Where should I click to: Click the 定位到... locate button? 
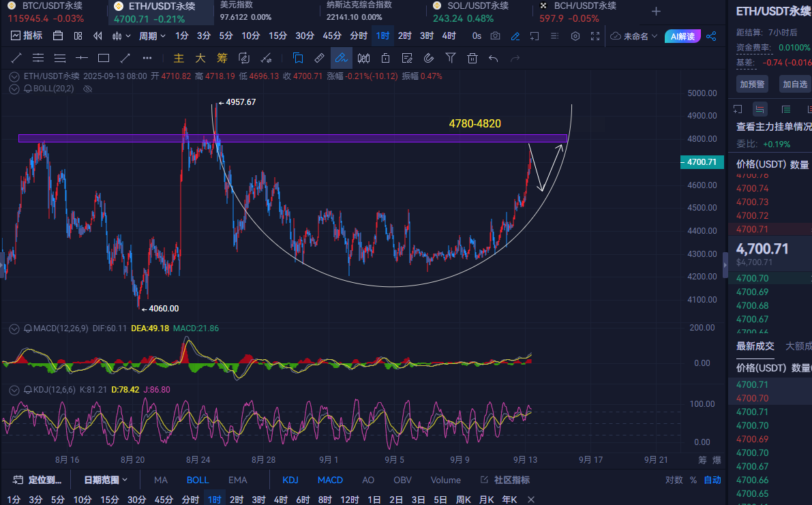(37, 480)
